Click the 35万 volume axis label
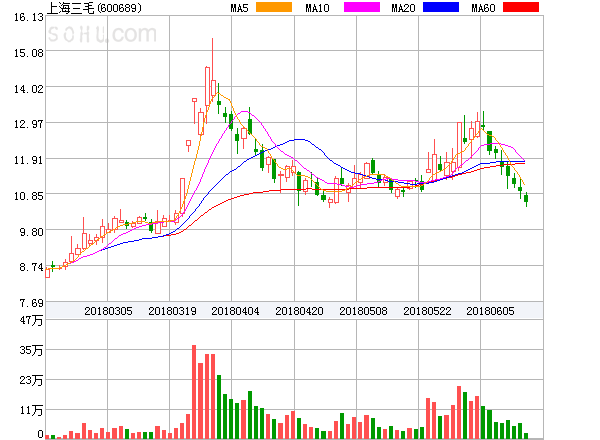Screen dimensions: 600x440 click(x=31, y=350)
